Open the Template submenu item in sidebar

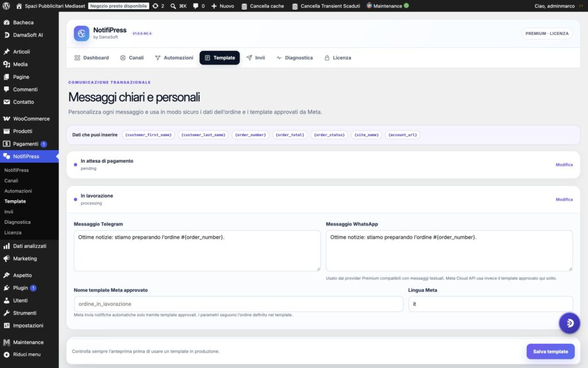pos(15,201)
